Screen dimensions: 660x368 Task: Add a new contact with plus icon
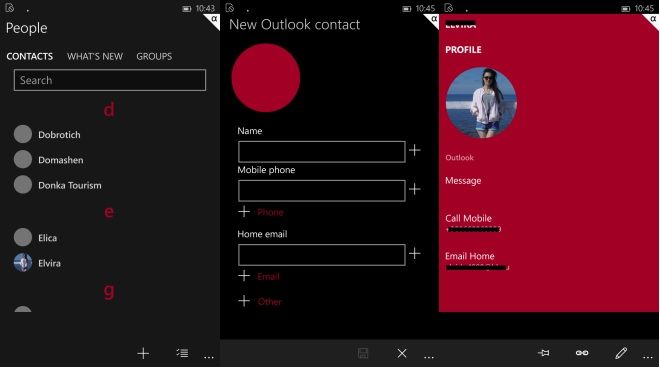[143, 353]
